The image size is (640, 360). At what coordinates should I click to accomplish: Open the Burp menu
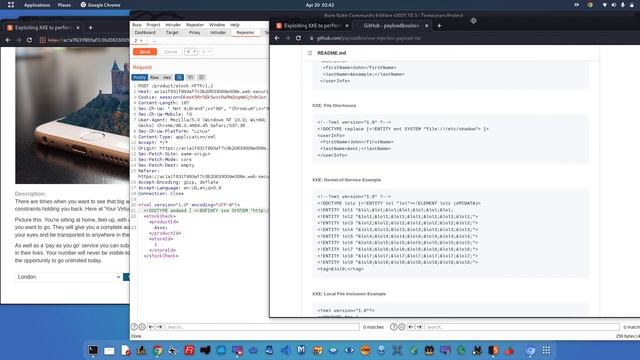click(x=137, y=25)
